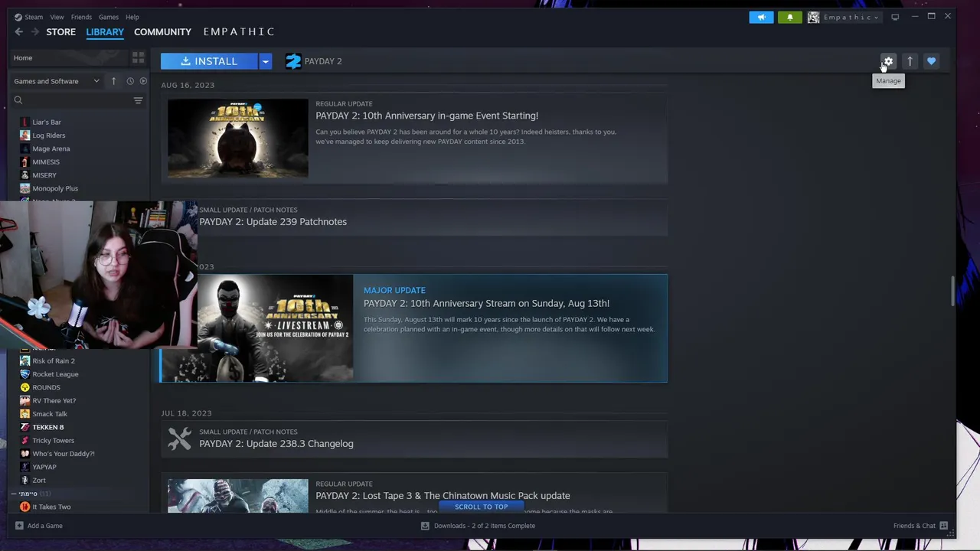Select Log Riders in the game list
Screen dimensions: 980x551
point(48,135)
